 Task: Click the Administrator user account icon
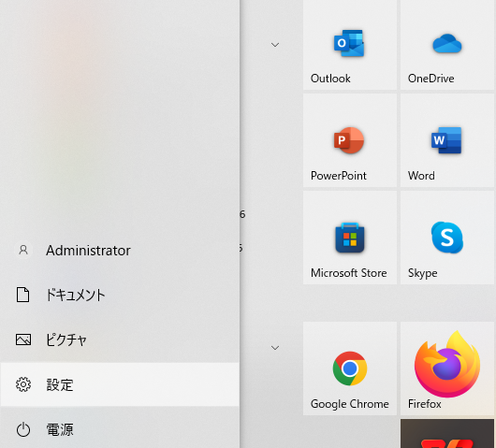23,250
